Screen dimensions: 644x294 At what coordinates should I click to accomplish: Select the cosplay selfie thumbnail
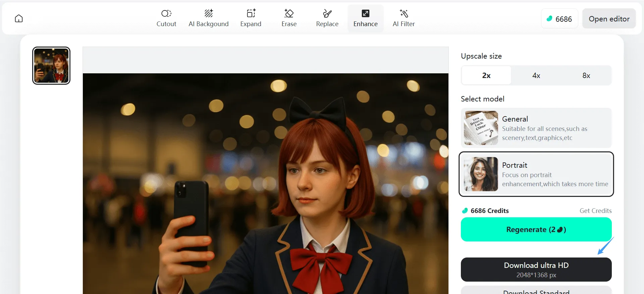51,66
